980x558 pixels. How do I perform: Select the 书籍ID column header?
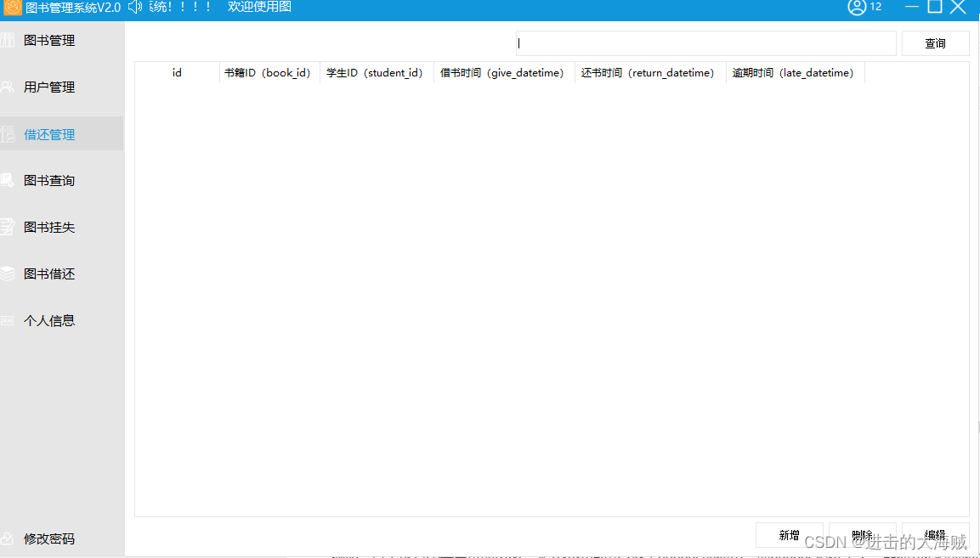(x=269, y=73)
